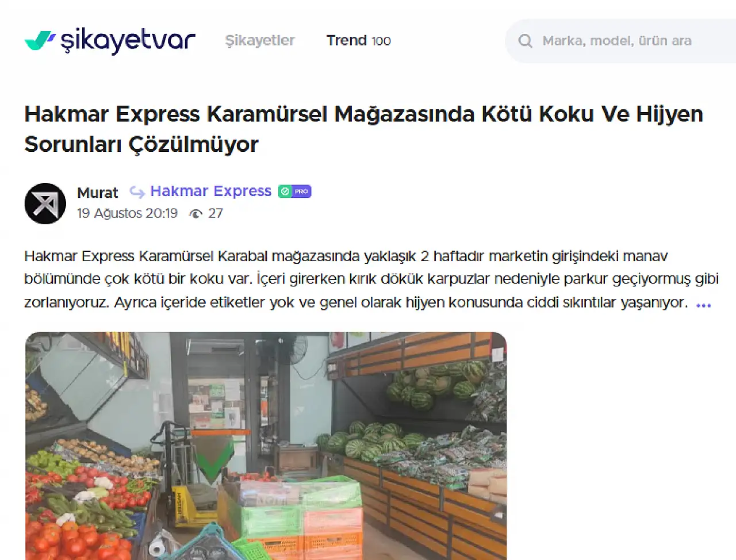This screenshot has width=736, height=560.
Task: Open Murat's profile avatar
Action: (x=45, y=204)
